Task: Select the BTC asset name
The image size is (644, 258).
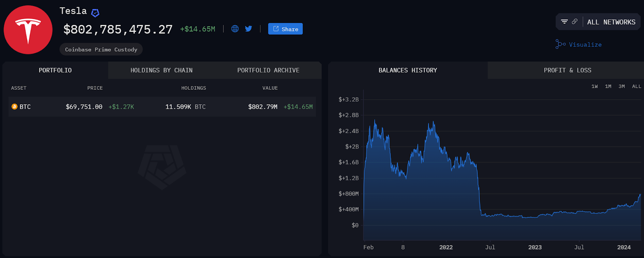Action: click(25, 107)
